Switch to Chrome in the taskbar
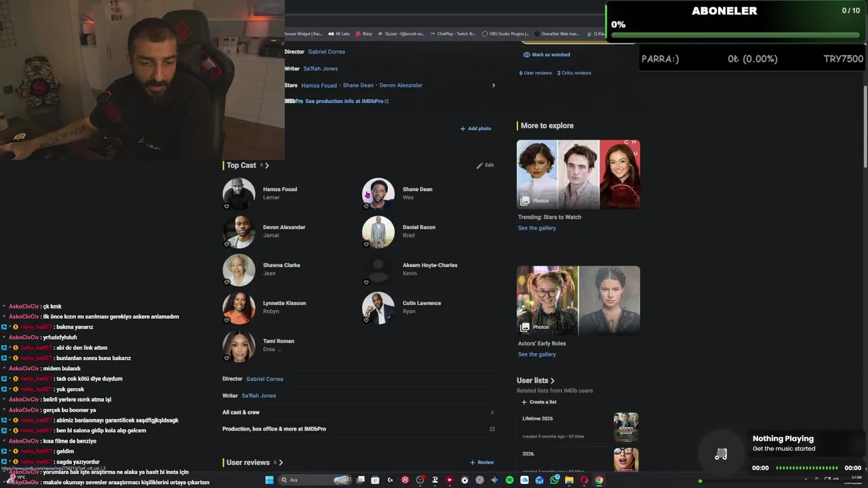The width and height of the screenshot is (868, 488). click(x=599, y=480)
